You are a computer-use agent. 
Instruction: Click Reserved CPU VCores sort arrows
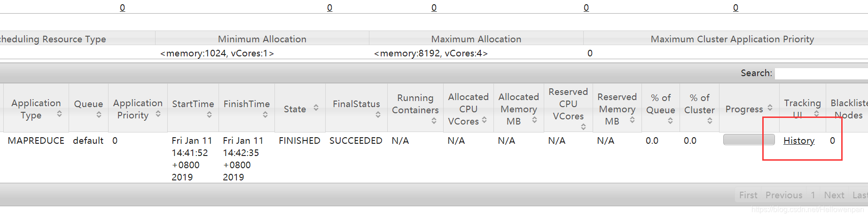pyautogui.click(x=583, y=127)
